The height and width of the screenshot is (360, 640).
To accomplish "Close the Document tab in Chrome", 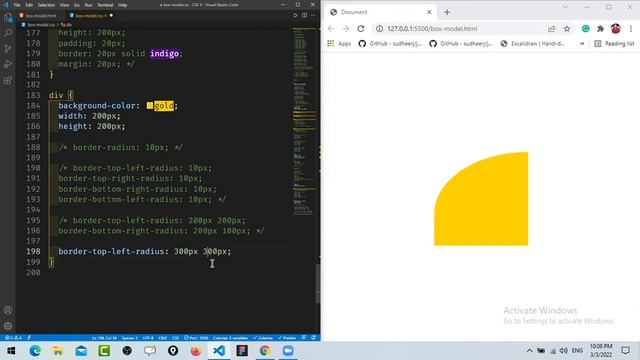I will pyautogui.click(x=429, y=12).
